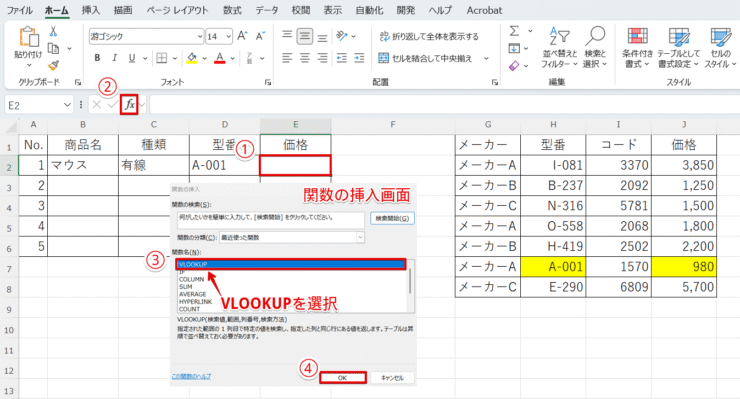Click the Fill down icon
This screenshot has height=399, width=740.
[514, 48]
